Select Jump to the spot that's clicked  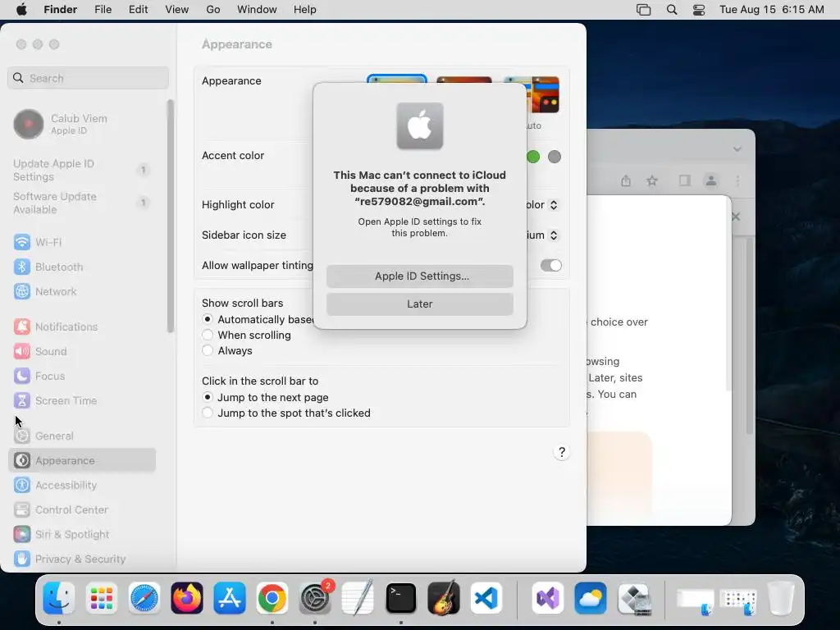tap(208, 413)
